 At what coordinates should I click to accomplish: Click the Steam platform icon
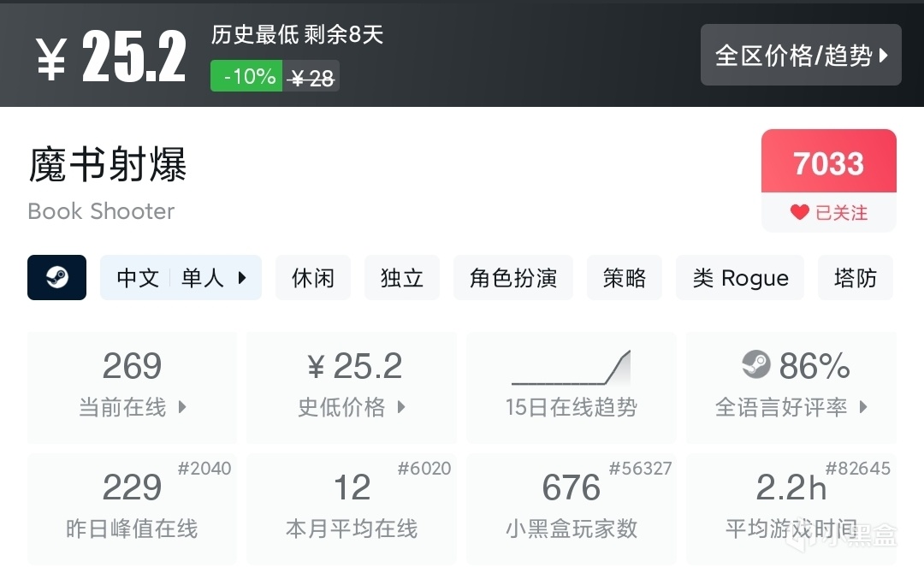click(56, 277)
